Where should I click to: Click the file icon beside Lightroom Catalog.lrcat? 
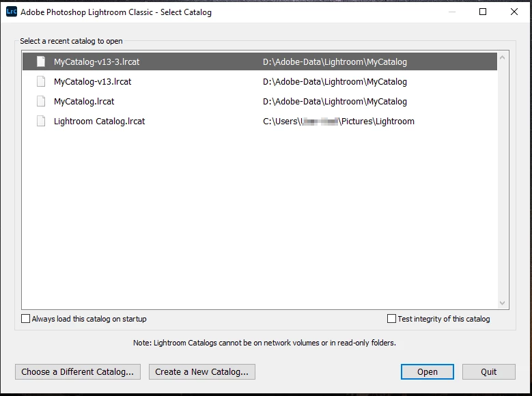pos(41,121)
